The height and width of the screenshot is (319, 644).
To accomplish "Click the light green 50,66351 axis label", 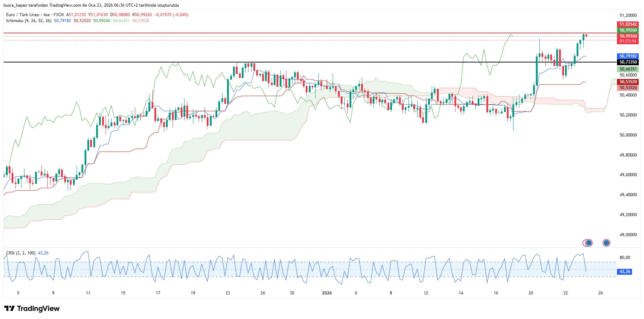I will pyautogui.click(x=628, y=69).
